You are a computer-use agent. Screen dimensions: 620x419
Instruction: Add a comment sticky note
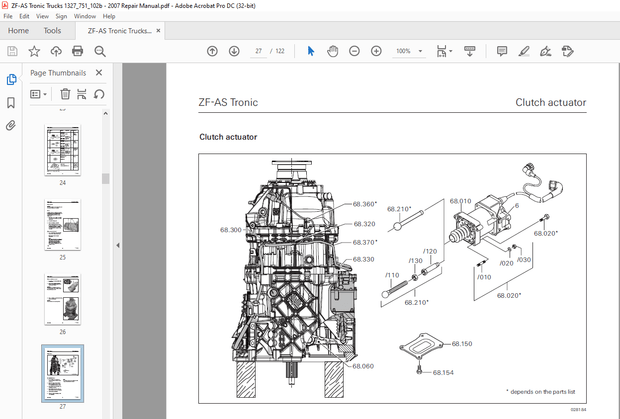click(502, 51)
